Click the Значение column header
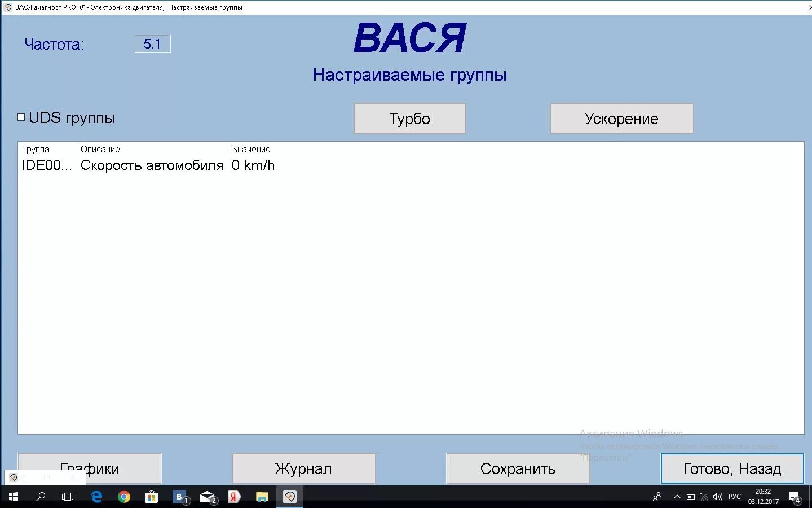The height and width of the screenshot is (508, 812). tap(251, 149)
